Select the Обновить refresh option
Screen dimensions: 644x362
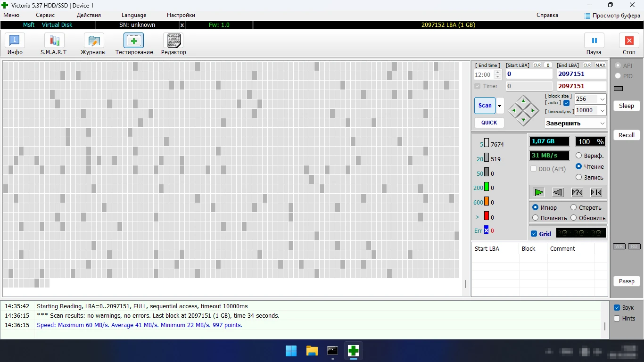click(588, 218)
